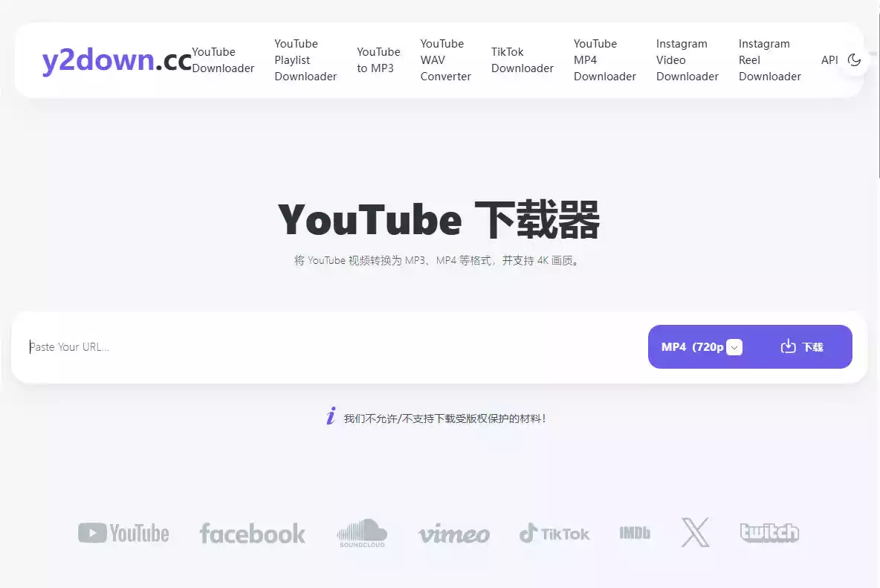Click the facebook logo
The image size is (880, 588).
(x=253, y=533)
